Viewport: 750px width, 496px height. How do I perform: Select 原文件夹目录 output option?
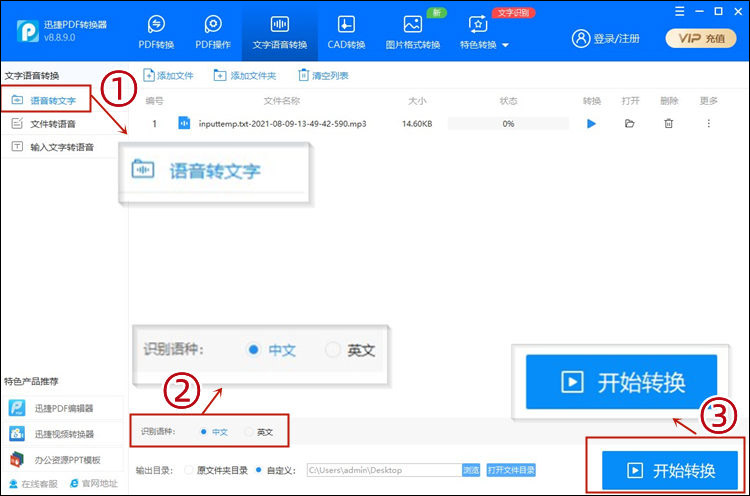(x=189, y=470)
